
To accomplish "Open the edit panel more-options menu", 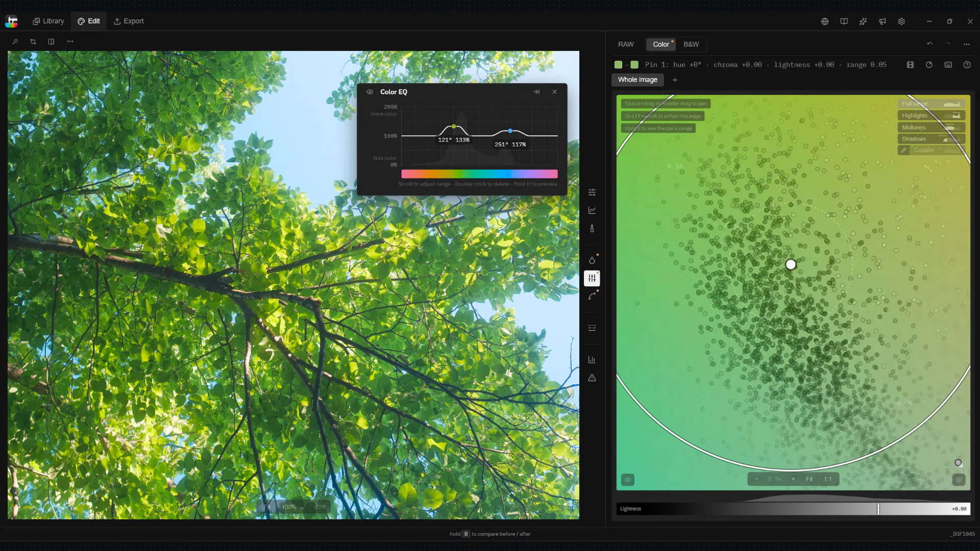I will [x=967, y=44].
